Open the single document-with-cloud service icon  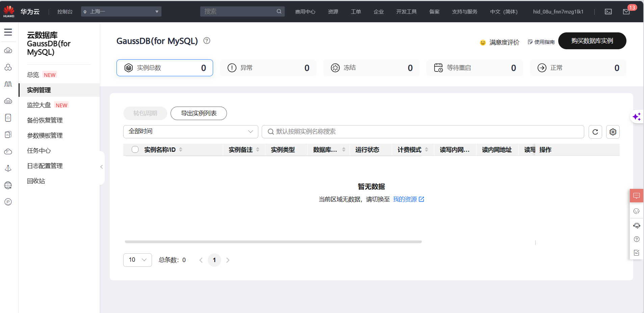pos(8,118)
